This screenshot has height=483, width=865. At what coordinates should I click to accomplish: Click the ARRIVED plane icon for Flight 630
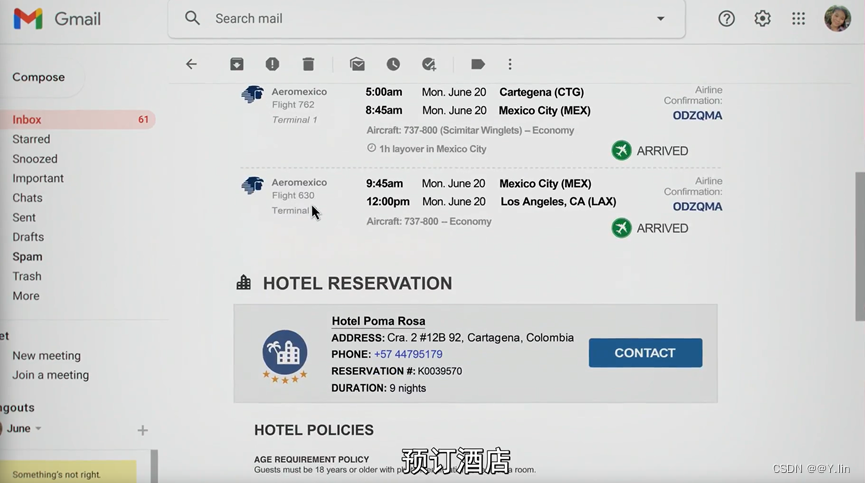(621, 228)
